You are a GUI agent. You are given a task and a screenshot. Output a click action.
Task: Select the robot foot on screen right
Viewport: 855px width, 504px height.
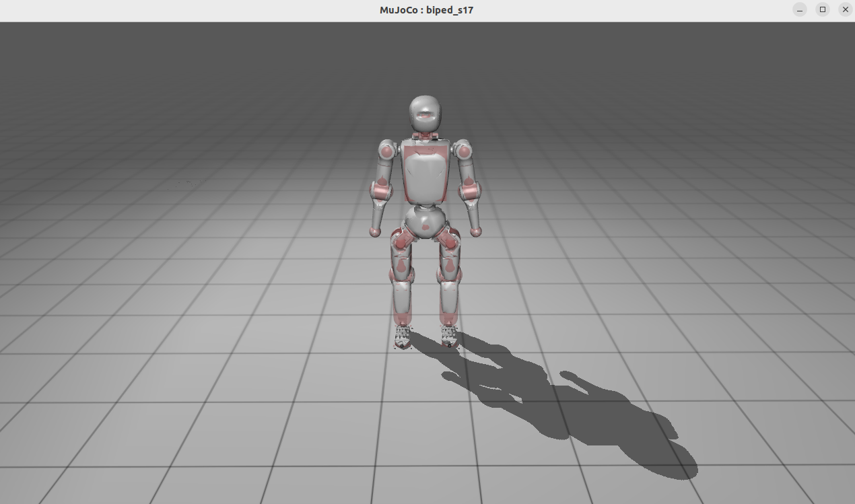pos(449,335)
